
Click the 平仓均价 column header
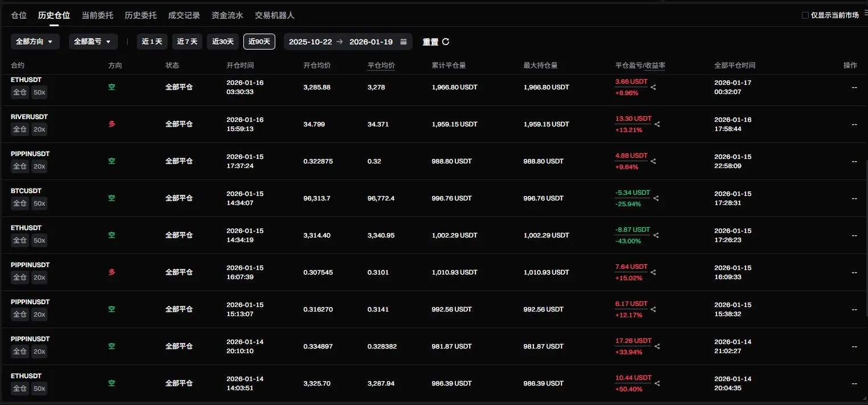381,66
